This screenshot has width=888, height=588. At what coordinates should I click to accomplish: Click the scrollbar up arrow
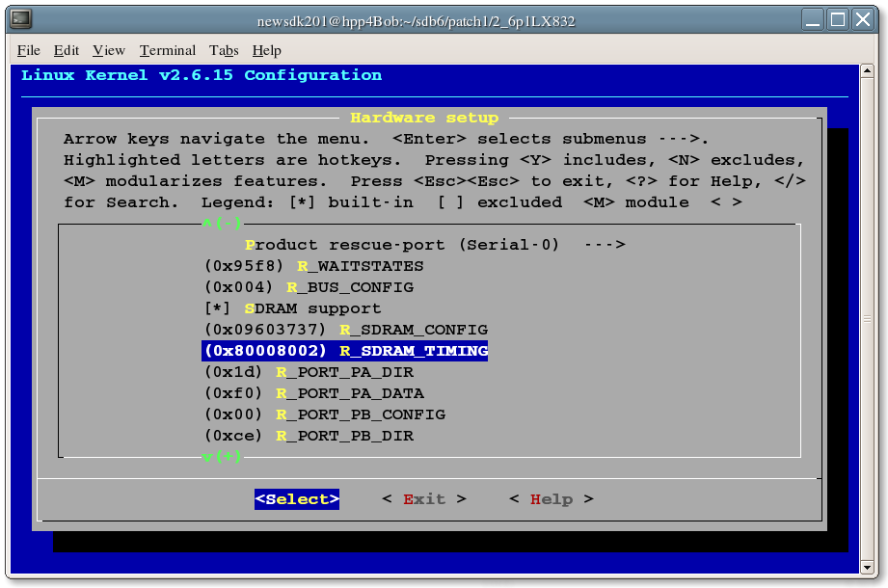coord(867,71)
